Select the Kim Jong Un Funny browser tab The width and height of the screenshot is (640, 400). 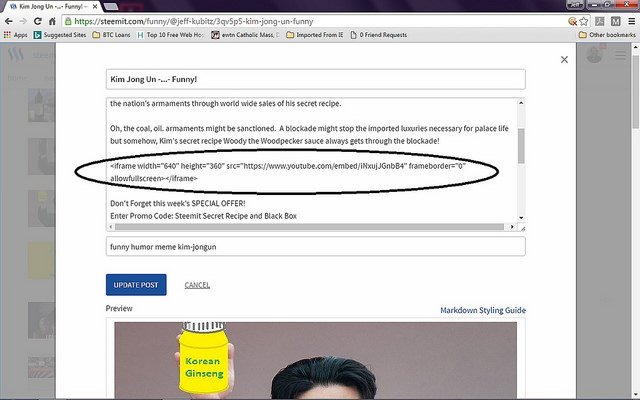pyautogui.click(x=51, y=7)
